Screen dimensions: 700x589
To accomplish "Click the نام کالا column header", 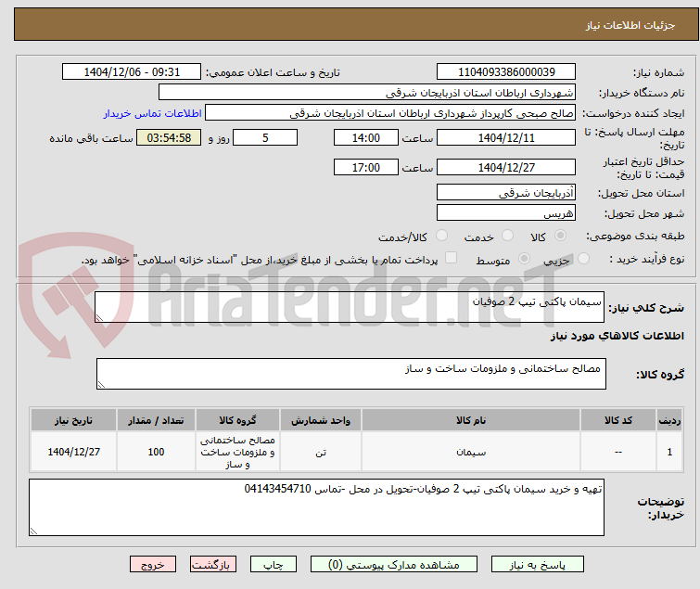I will pos(471,420).
